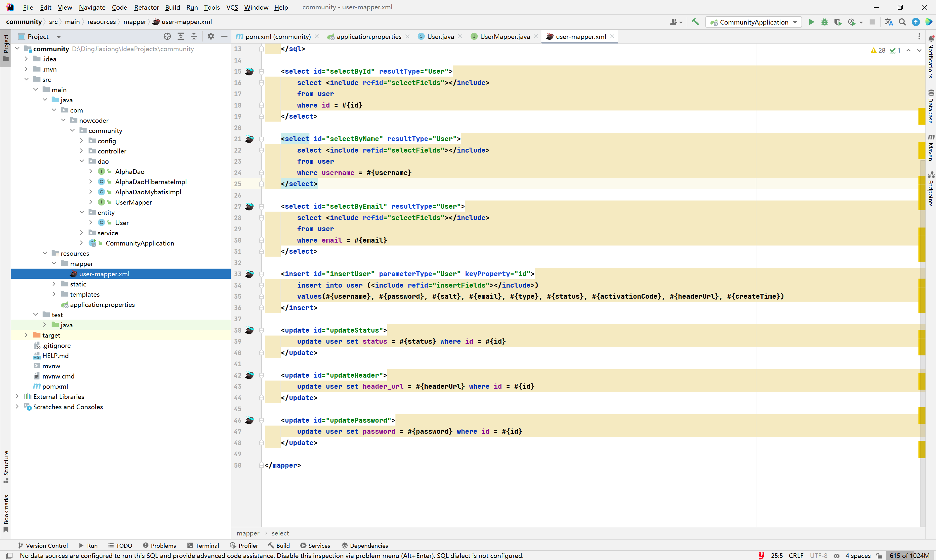Click MyBatis gutter icon on line 33

249,274
